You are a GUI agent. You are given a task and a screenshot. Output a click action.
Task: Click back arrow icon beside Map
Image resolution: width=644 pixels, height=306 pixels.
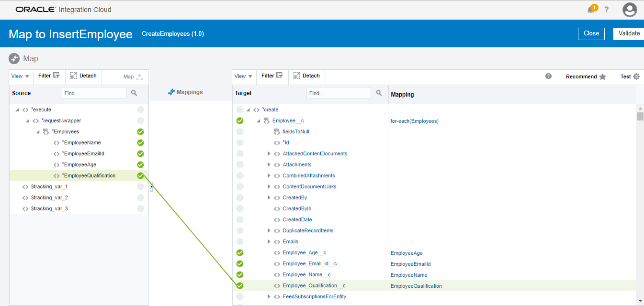pyautogui.click(x=14, y=58)
